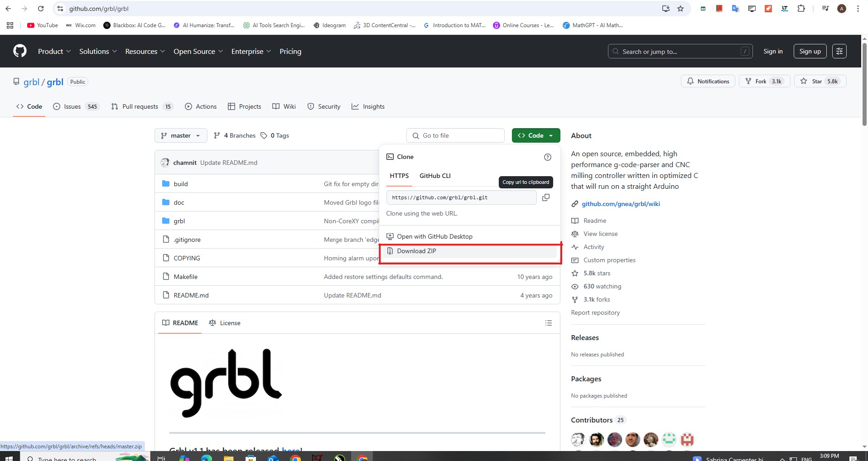
Task: Open the GitHub home logo
Action: coord(20,51)
